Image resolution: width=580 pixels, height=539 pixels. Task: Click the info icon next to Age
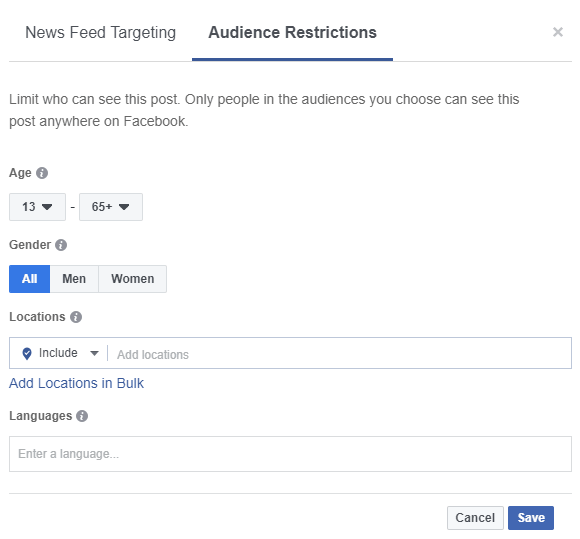42,173
